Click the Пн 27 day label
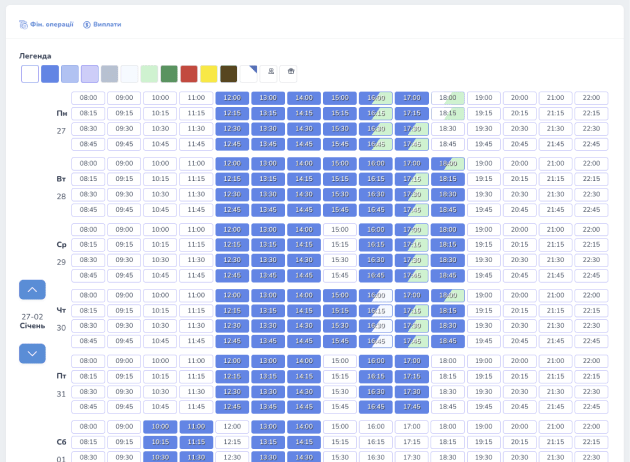 tap(61, 122)
